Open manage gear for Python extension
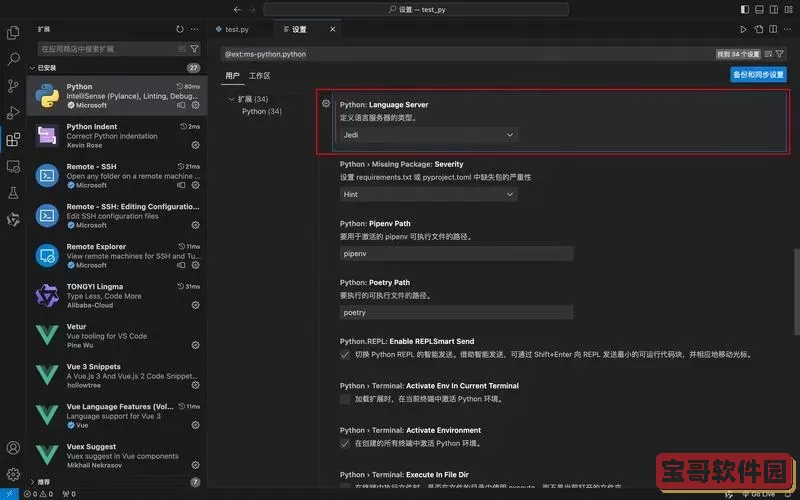This screenshot has height=500, width=800. point(195,105)
